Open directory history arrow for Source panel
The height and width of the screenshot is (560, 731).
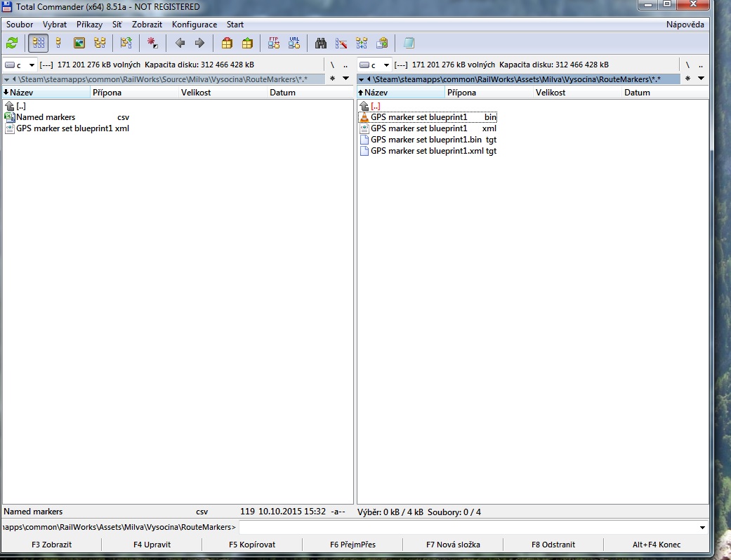346,79
